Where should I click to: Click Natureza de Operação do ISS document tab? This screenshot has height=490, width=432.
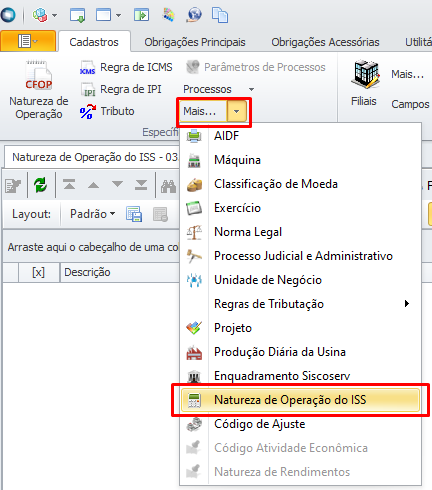click(93, 157)
